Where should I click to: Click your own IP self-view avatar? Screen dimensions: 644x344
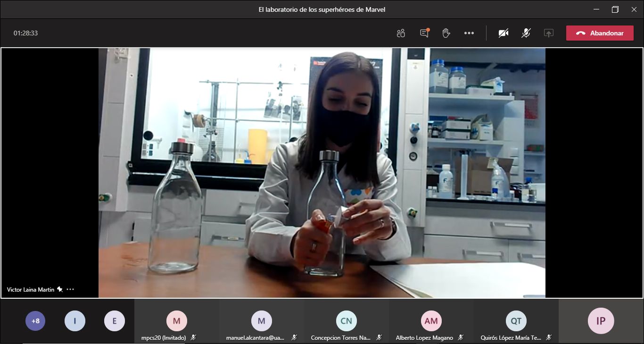601,321
